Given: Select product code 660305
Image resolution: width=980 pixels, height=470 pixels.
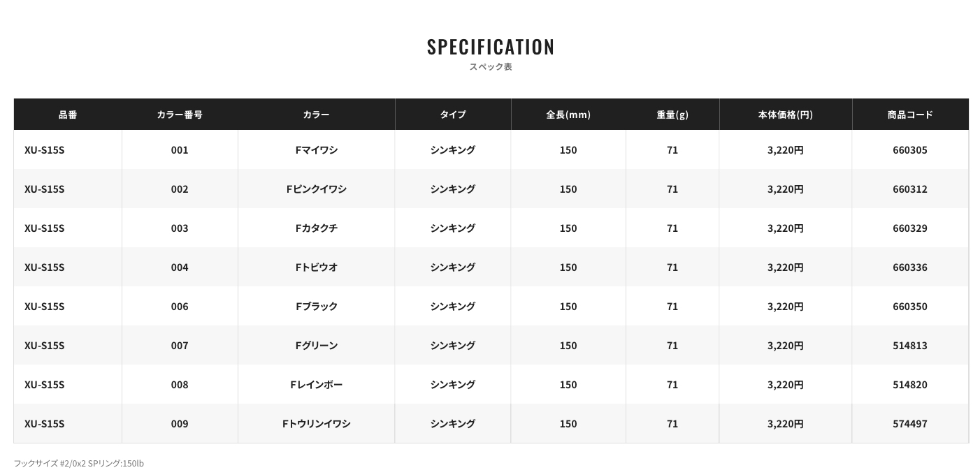Looking at the screenshot, I should [x=910, y=150].
